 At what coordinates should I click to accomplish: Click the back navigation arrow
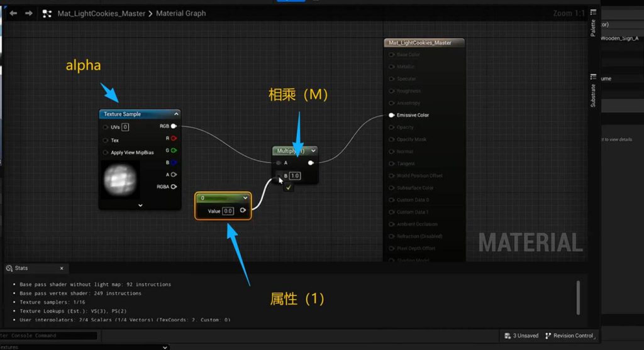(x=13, y=13)
